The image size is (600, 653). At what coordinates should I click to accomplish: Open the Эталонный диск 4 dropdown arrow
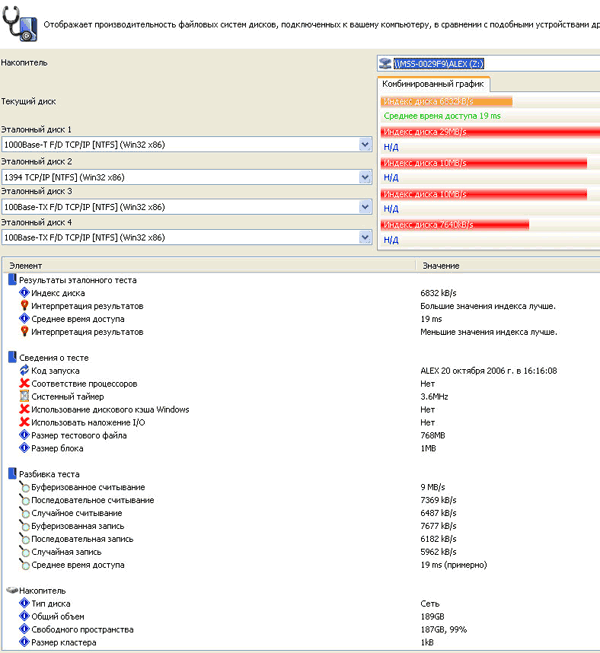pyautogui.click(x=365, y=237)
